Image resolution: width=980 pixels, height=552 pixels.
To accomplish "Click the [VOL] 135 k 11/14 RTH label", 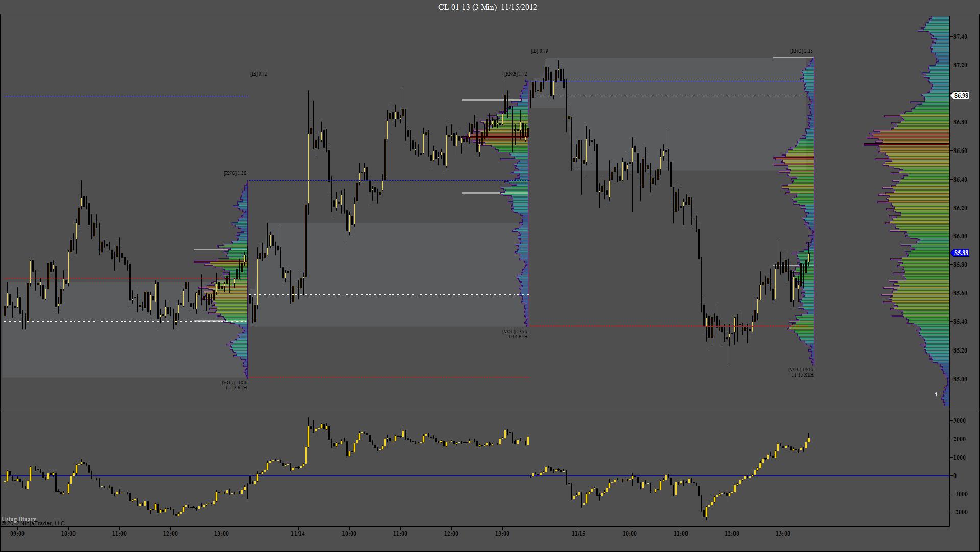I will [515, 334].
